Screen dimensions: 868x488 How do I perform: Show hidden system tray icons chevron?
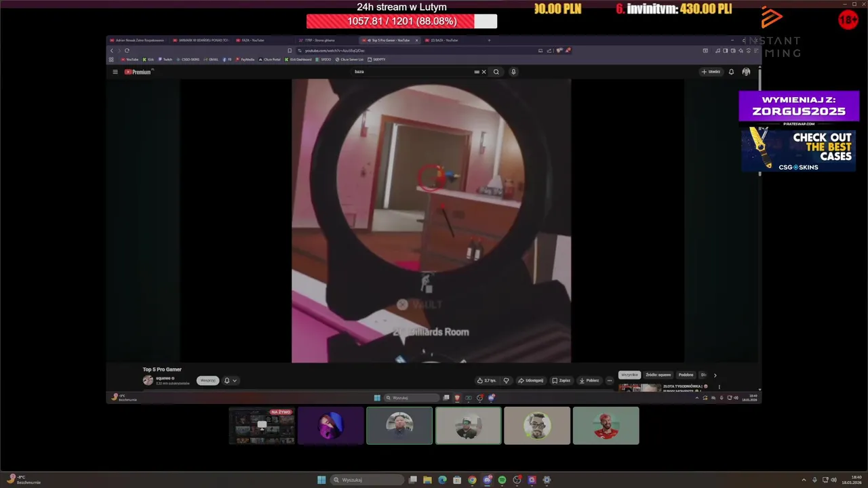[804, 480]
